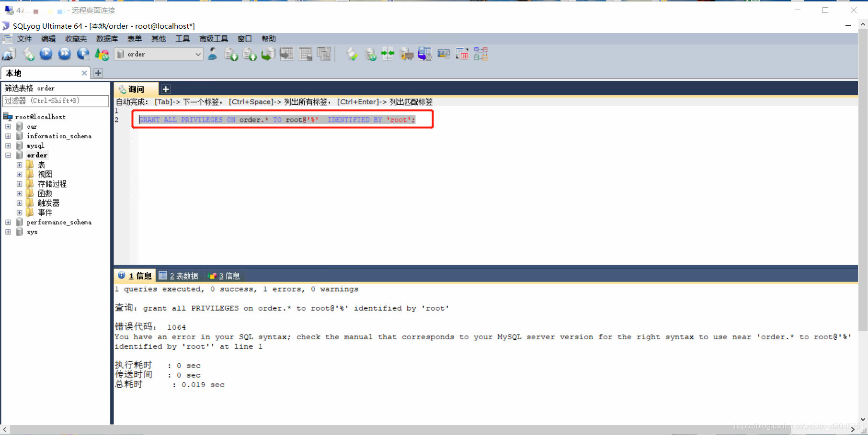Open the 文件 menu
868x435 pixels.
tap(24, 39)
